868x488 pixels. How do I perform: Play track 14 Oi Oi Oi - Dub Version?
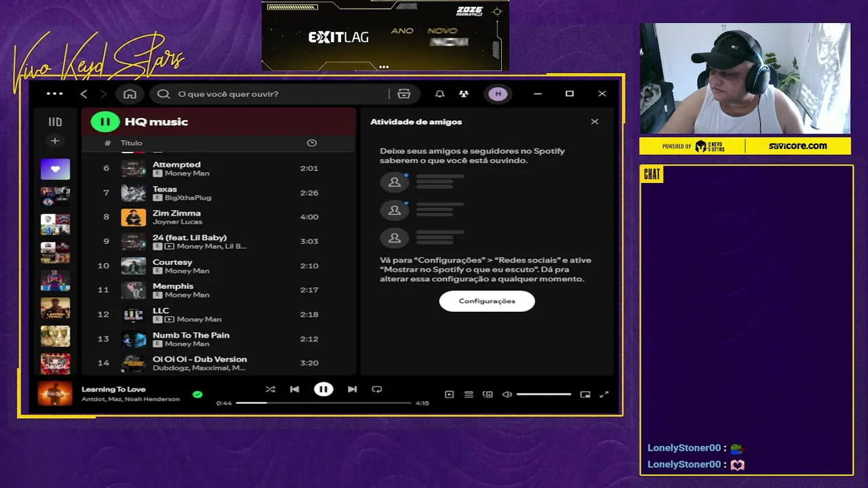tap(218, 363)
